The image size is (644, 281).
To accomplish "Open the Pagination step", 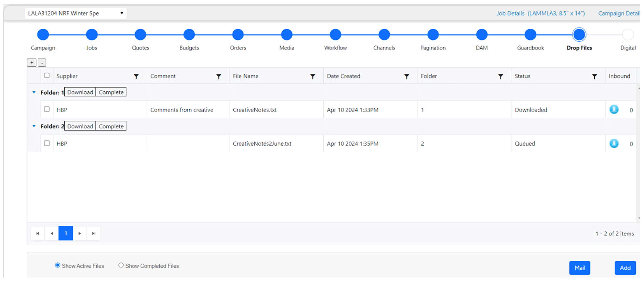I will pyautogui.click(x=433, y=34).
